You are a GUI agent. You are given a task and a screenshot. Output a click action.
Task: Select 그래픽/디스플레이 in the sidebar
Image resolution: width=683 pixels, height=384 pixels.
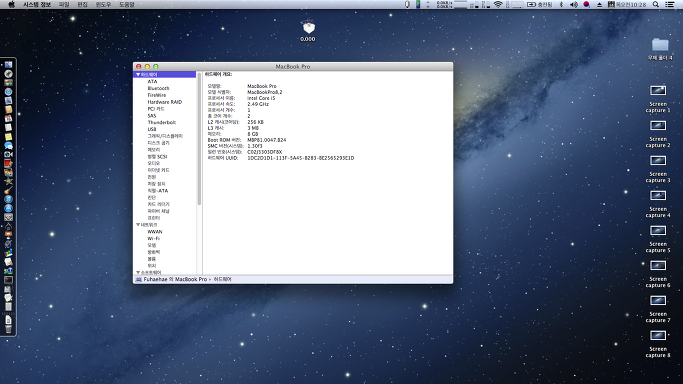[x=165, y=136]
